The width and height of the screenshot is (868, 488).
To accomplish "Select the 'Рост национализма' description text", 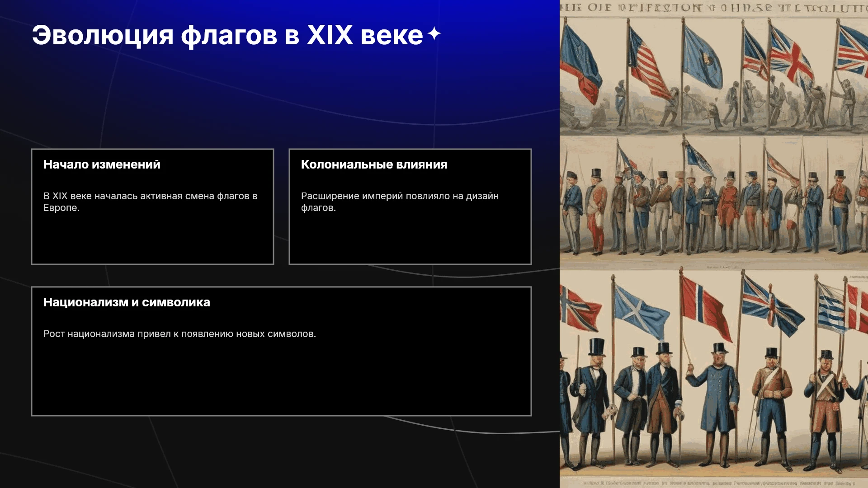I will [x=179, y=334].
